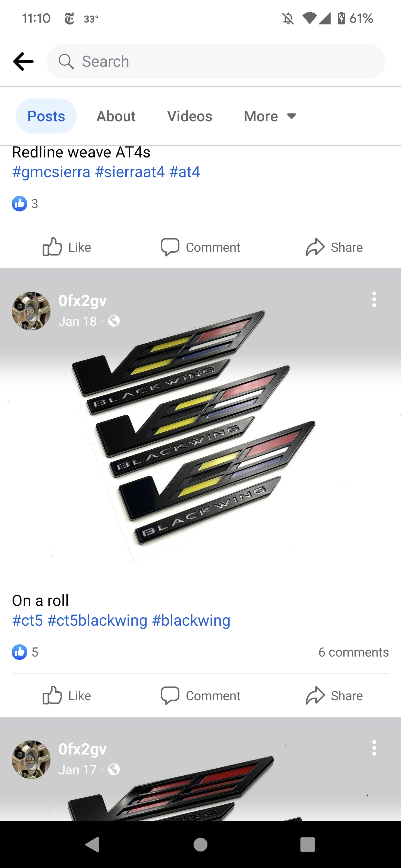
Task: Tap like reaction icon showing 5
Action: tap(19, 652)
